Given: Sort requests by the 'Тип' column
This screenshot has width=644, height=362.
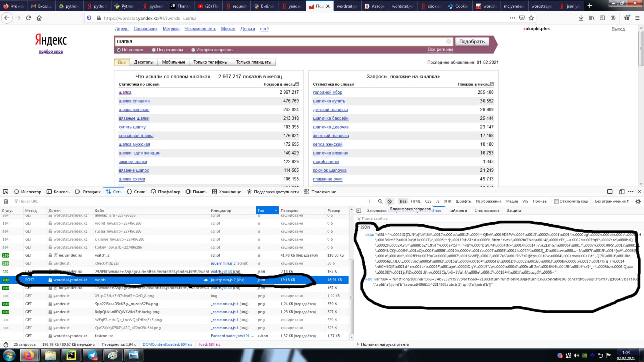Looking at the screenshot, I should (267, 210).
